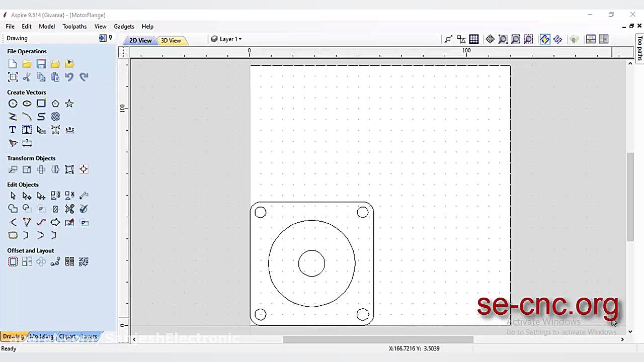The height and width of the screenshot is (362, 644).
Task: Select the Draw Polyline tool
Action: click(x=13, y=117)
